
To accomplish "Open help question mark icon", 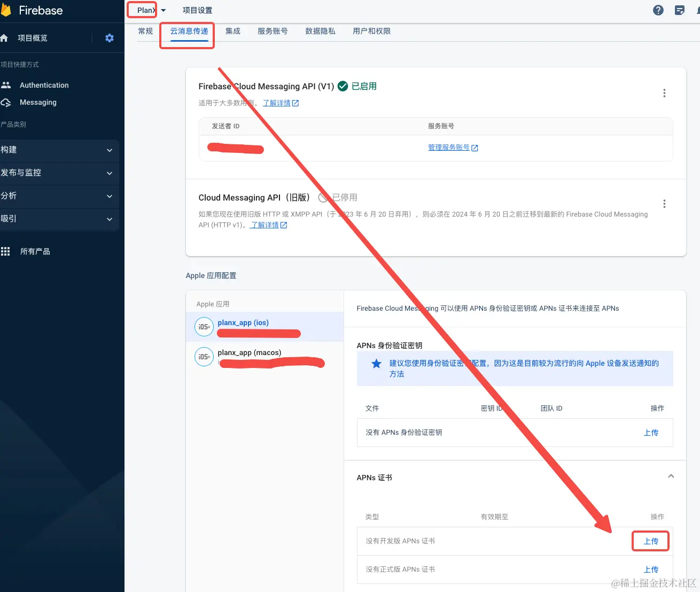I will click(658, 10).
